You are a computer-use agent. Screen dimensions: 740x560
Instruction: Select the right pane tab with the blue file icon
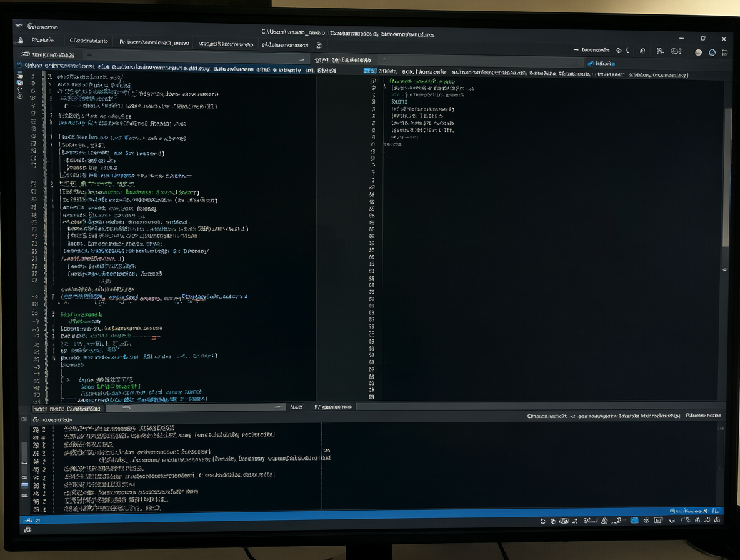tap(601, 63)
